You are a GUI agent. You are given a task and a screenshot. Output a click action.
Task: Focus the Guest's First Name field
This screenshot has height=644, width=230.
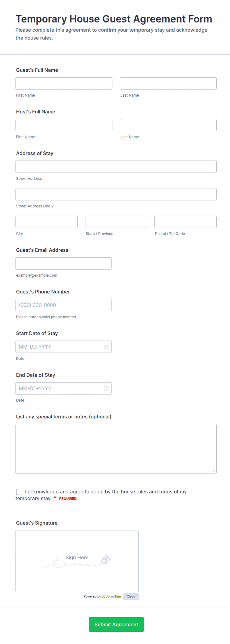click(x=64, y=83)
